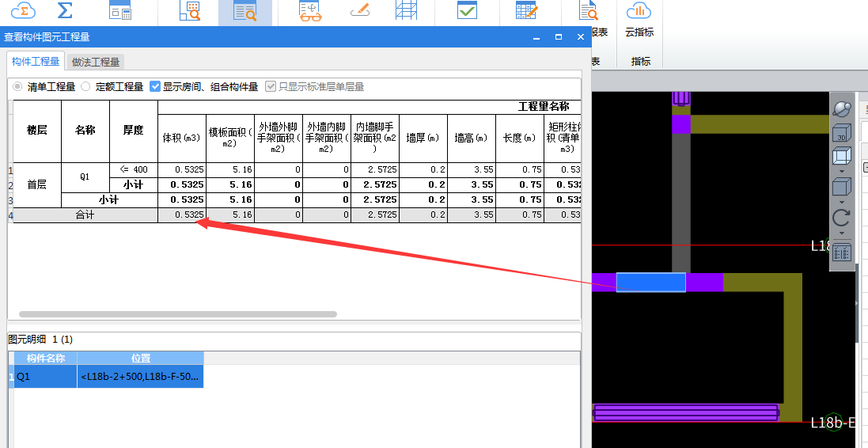Click the pencil edit icon in ribbon

coord(359,10)
